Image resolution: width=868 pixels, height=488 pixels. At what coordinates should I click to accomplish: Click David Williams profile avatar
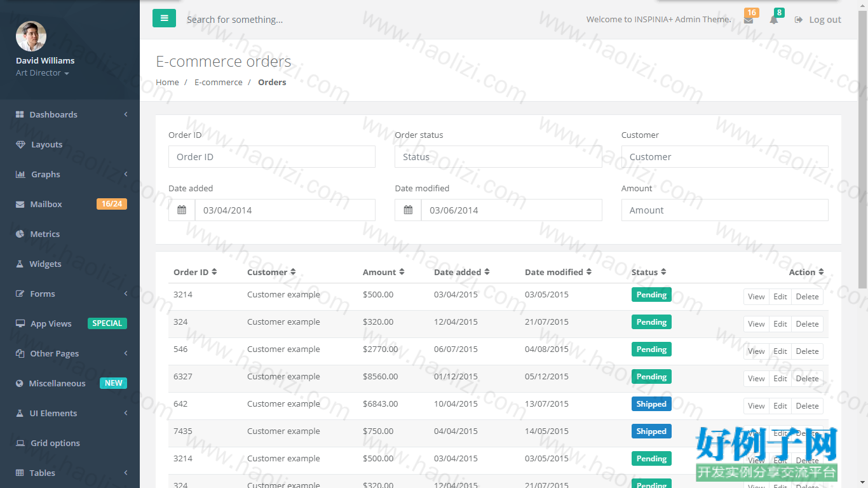[31, 36]
